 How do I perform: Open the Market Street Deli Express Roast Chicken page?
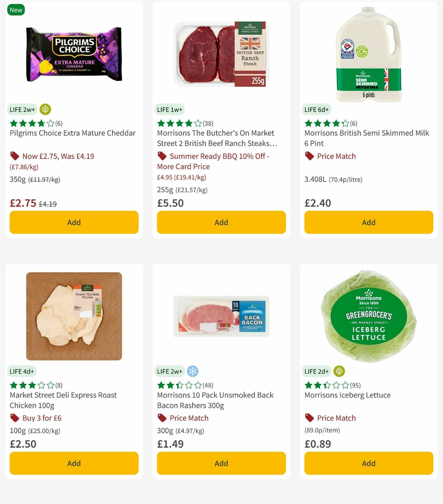point(63,400)
